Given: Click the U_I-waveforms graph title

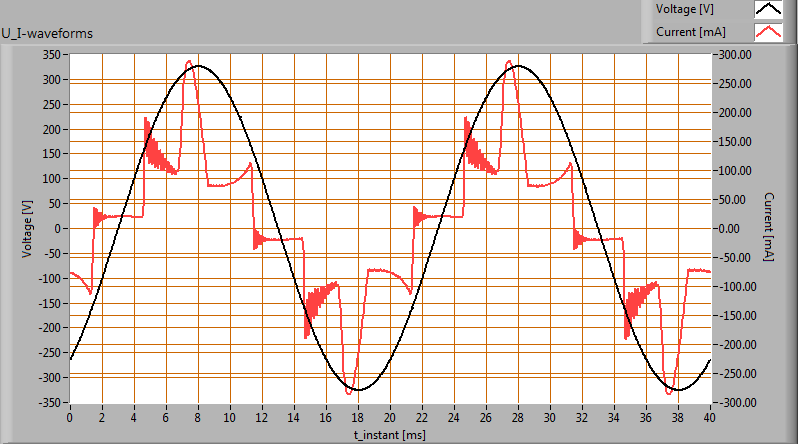Looking at the screenshot, I should [x=47, y=33].
